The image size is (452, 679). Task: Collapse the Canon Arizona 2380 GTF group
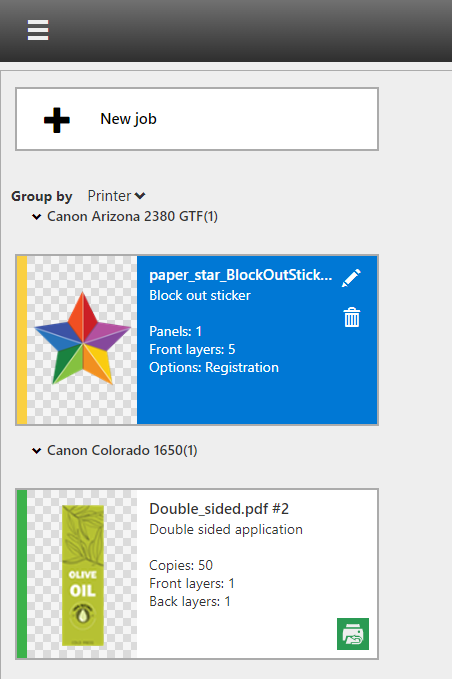click(36, 217)
